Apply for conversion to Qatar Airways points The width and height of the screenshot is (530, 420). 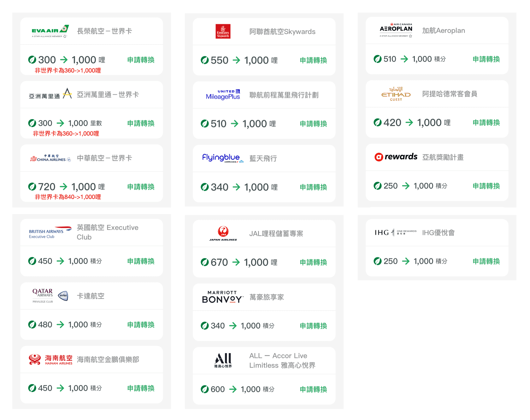coord(141,324)
